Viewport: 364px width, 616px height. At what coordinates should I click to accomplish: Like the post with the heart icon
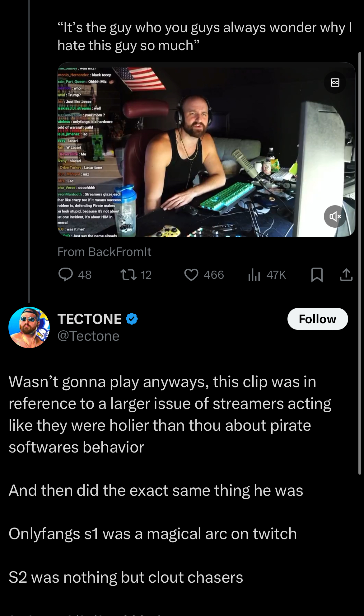tap(191, 275)
